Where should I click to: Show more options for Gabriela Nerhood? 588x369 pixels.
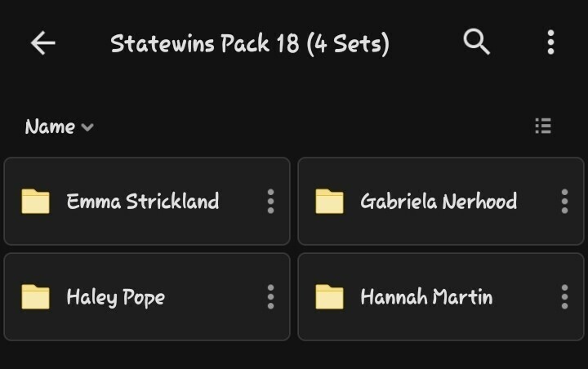(565, 202)
